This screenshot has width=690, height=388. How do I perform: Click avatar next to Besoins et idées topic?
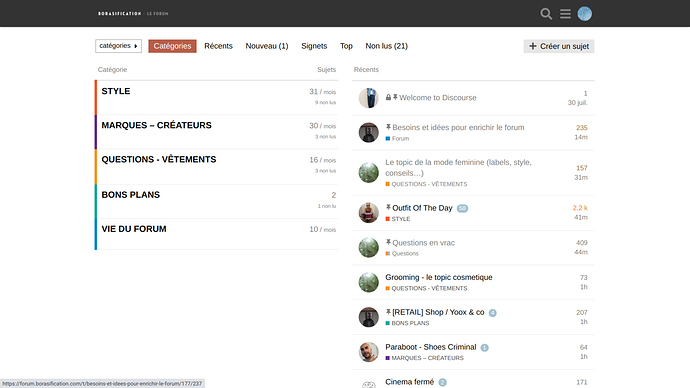(x=368, y=132)
